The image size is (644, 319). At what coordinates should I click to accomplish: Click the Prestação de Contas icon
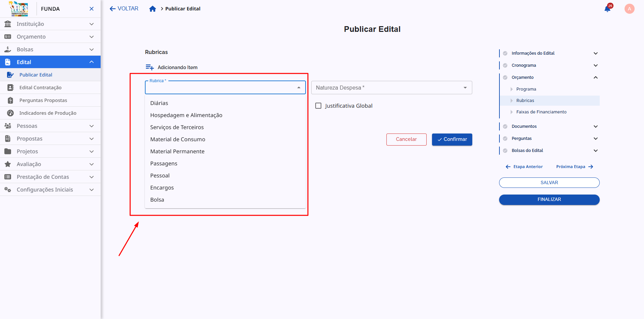[8, 177]
